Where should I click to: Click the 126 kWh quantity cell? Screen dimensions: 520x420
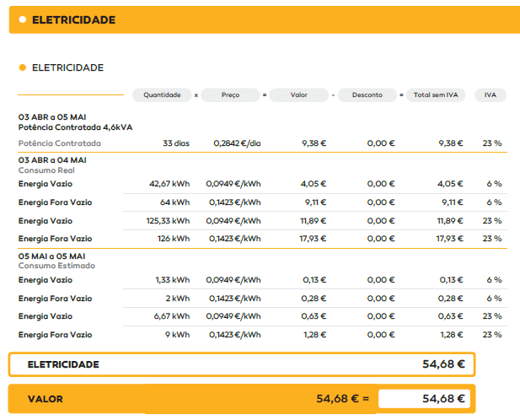[x=174, y=239]
